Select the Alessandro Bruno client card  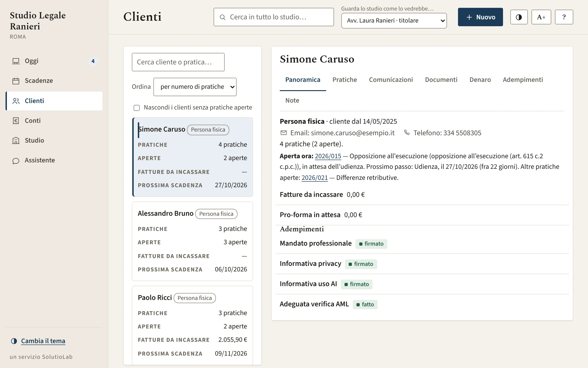click(x=192, y=241)
